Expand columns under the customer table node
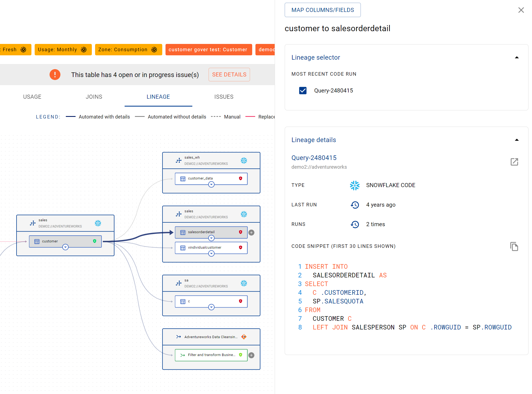532x394 pixels. click(65, 247)
